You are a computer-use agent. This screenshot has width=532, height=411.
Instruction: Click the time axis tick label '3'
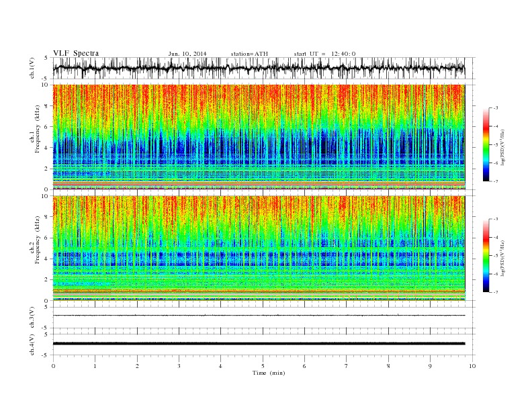pos(179,366)
